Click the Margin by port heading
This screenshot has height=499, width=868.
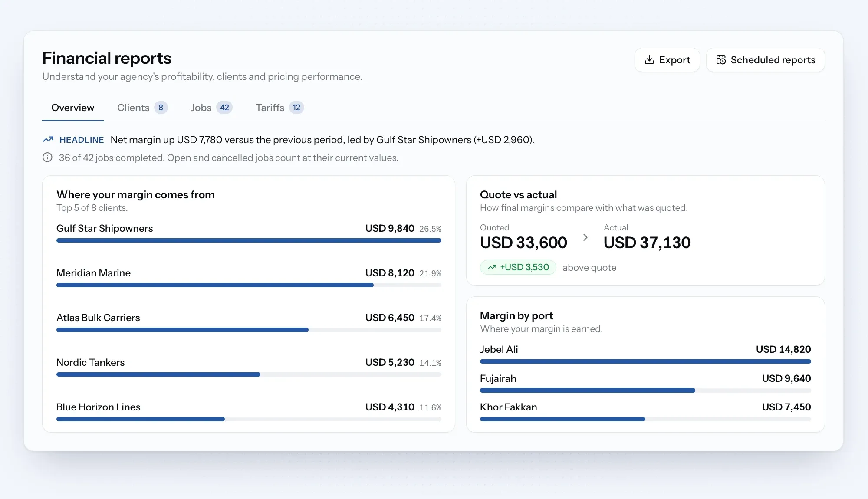(x=516, y=316)
